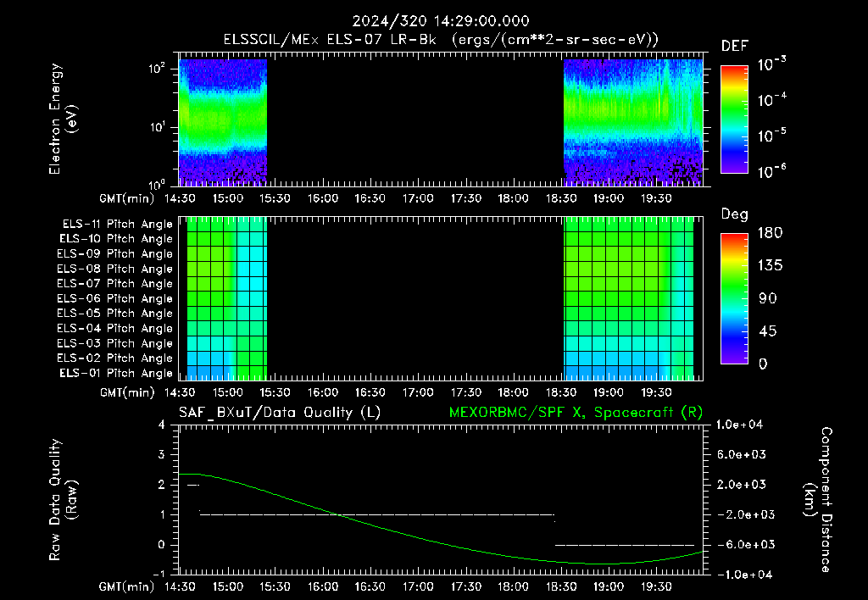Click the ELS-01 Pitch Angle row label

(115, 373)
